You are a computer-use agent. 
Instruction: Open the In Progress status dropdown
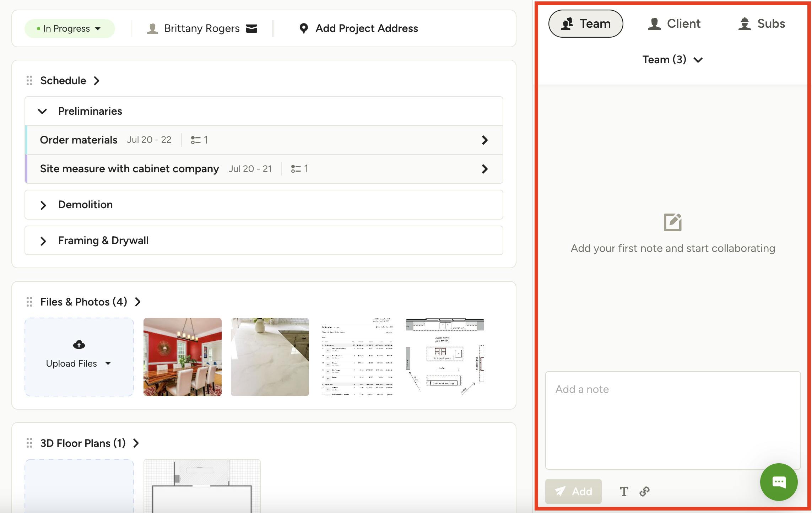click(70, 28)
